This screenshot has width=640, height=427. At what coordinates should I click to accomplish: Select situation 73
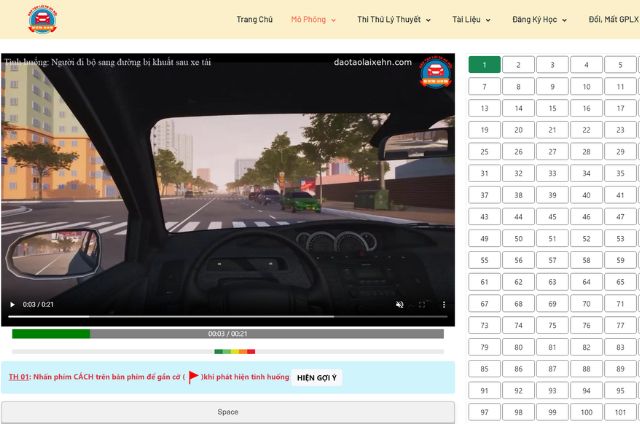click(484, 325)
